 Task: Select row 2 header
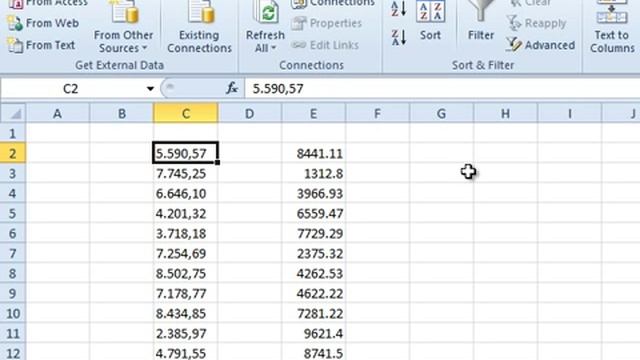coord(13,153)
